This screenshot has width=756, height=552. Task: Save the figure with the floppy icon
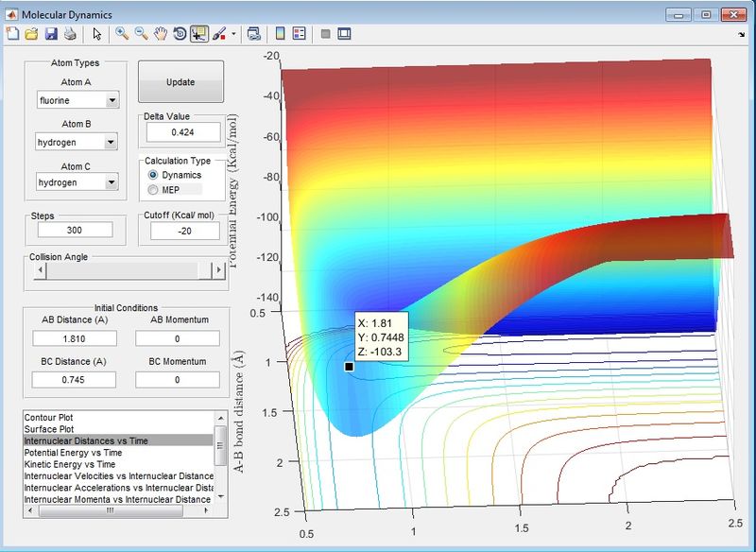[x=51, y=34]
